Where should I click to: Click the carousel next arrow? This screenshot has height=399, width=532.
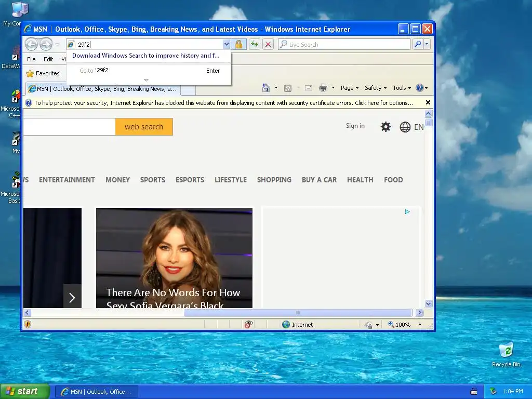pyautogui.click(x=72, y=298)
